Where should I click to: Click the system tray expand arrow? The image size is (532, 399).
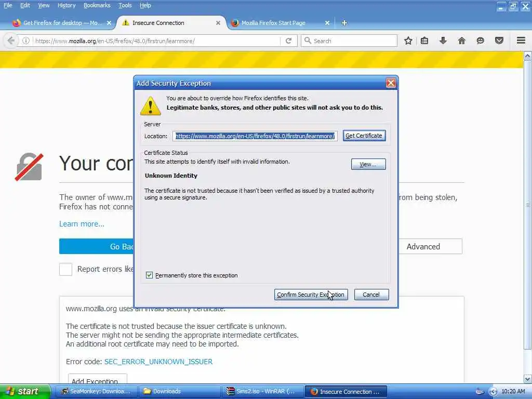493,392
